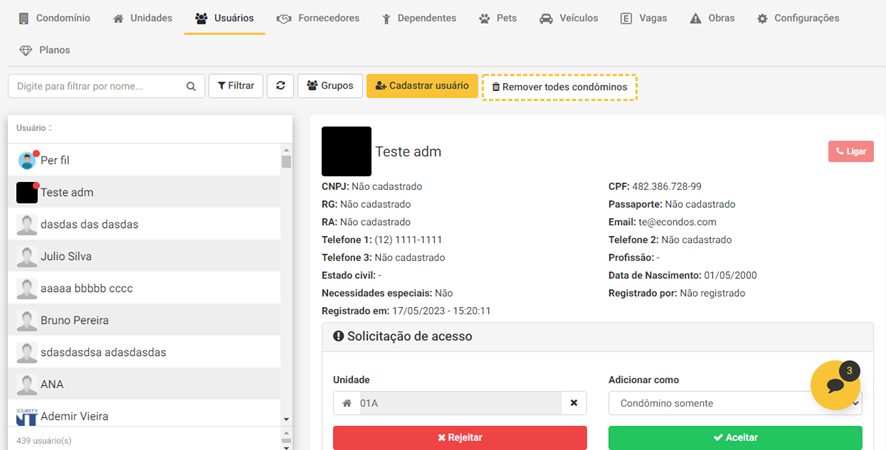Click Bruno Pereira avatar icon

[x=27, y=321]
